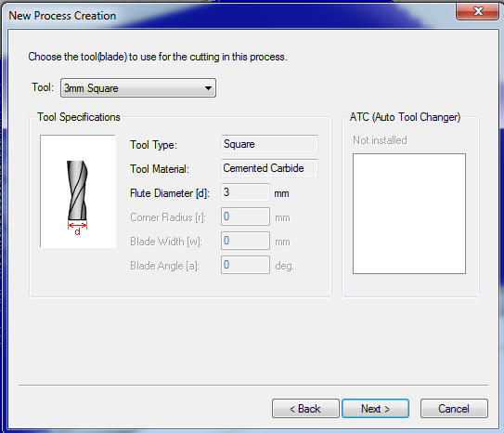This screenshot has height=433, width=504.
Task: Click the "Tool Specifications" group heading
Action: tap(79, 117)
